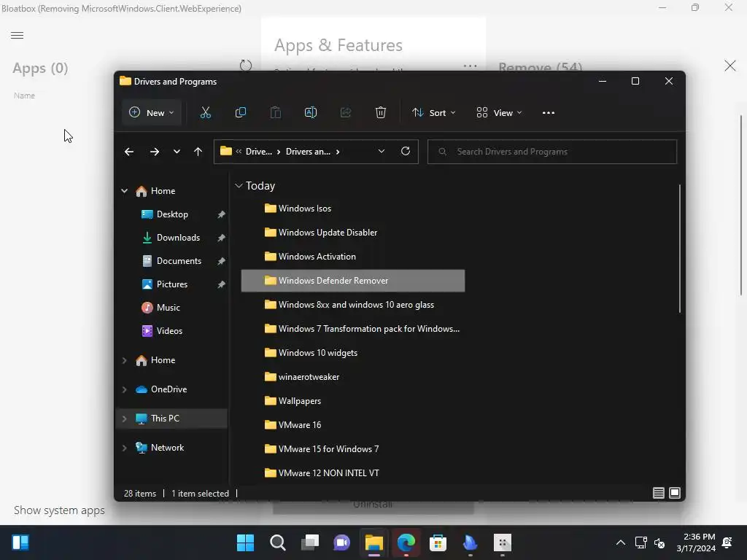Open Windows Start button on taskbar
747x560 pixels.
[245, 542]
